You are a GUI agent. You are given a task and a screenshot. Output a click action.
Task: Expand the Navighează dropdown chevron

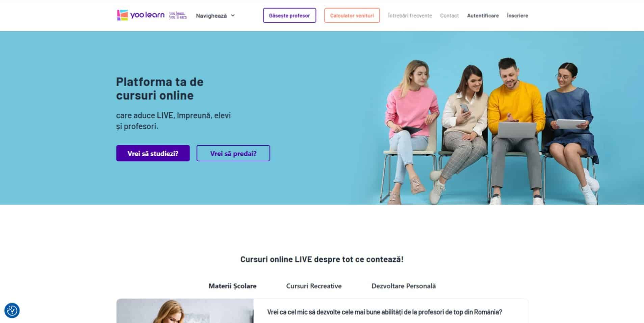(233, 16)
